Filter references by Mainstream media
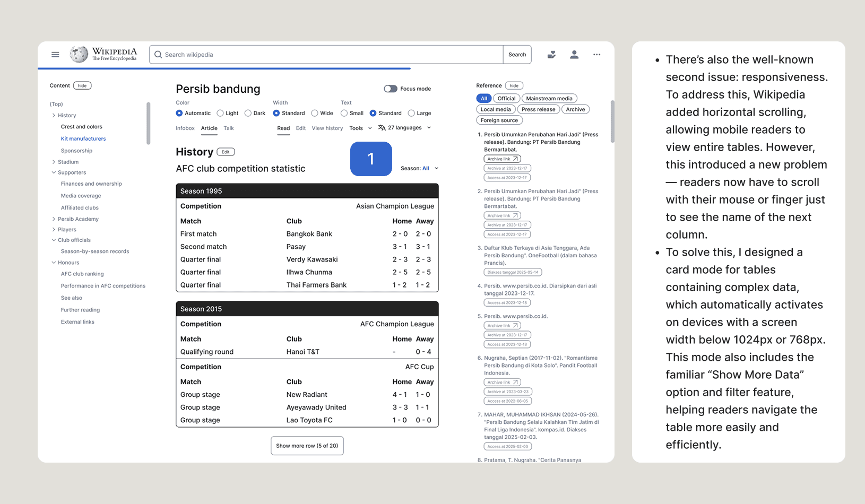This screenshot has height=504, width=865. 549,98
